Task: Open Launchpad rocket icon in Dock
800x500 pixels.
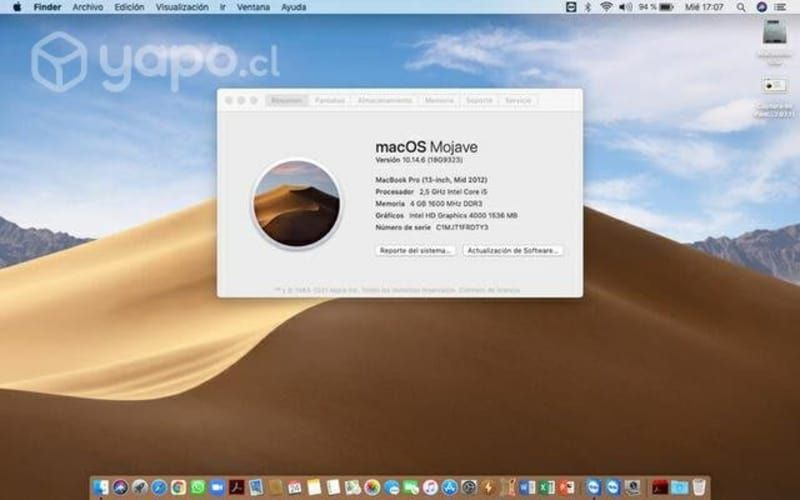Action: (140, 487)
